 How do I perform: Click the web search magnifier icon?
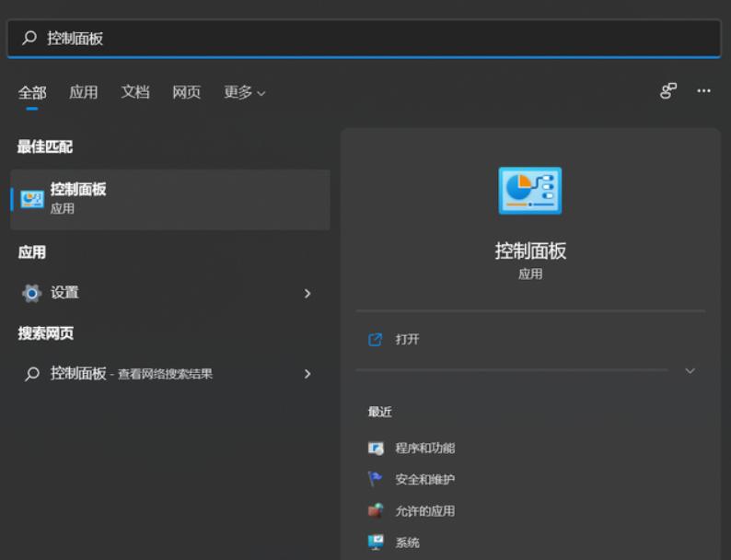point(31,374)
